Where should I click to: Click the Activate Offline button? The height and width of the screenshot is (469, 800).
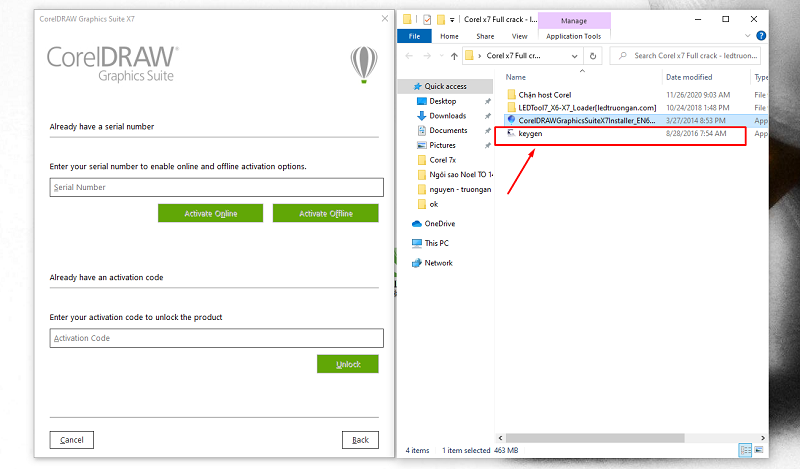coord(326,213)
